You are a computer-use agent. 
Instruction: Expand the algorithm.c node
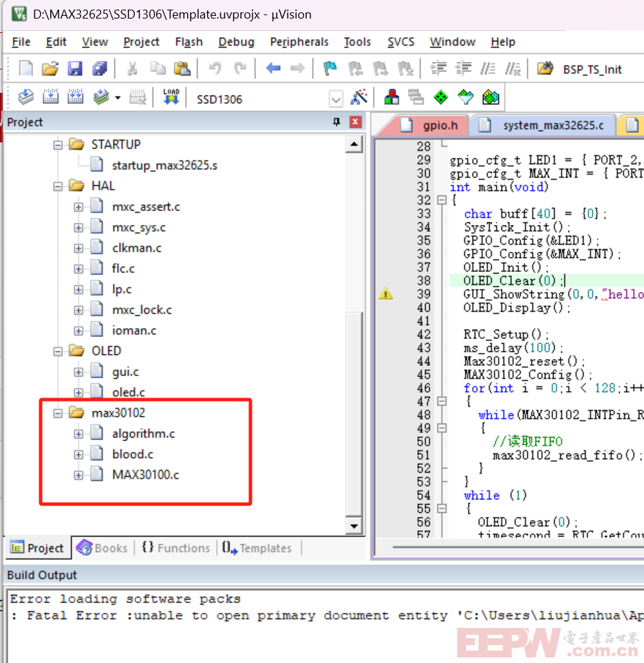(x=78, y=434)
